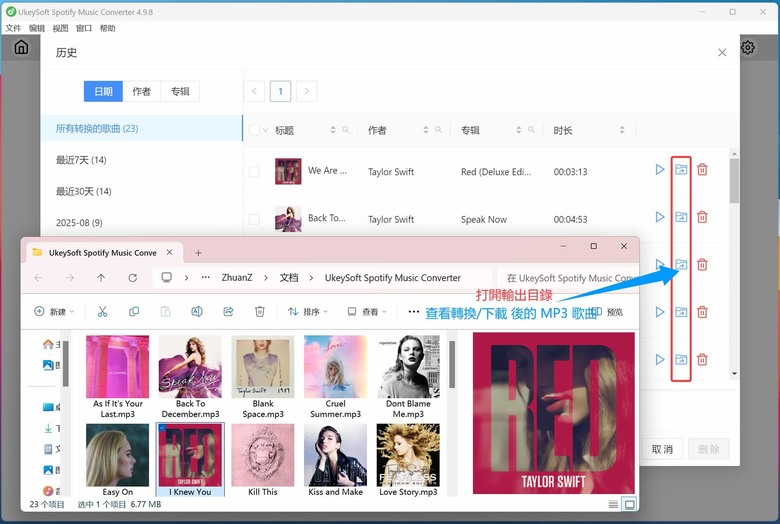Image resolution: width=780 pixels, height=524 pixels.
Task: Click the Copy icon in Explorer toolbar
Action: [134, 312]
